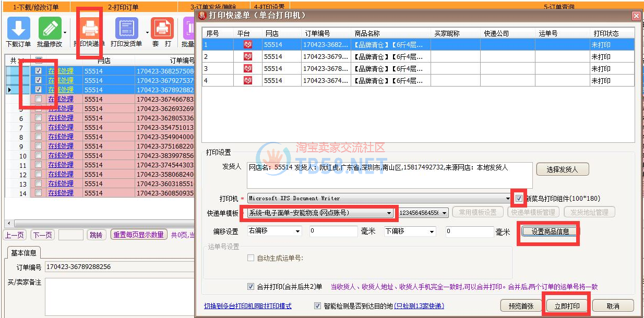Click the green 批量修改 pencil icon
644x318 pixels.
(x=50, y=28)
